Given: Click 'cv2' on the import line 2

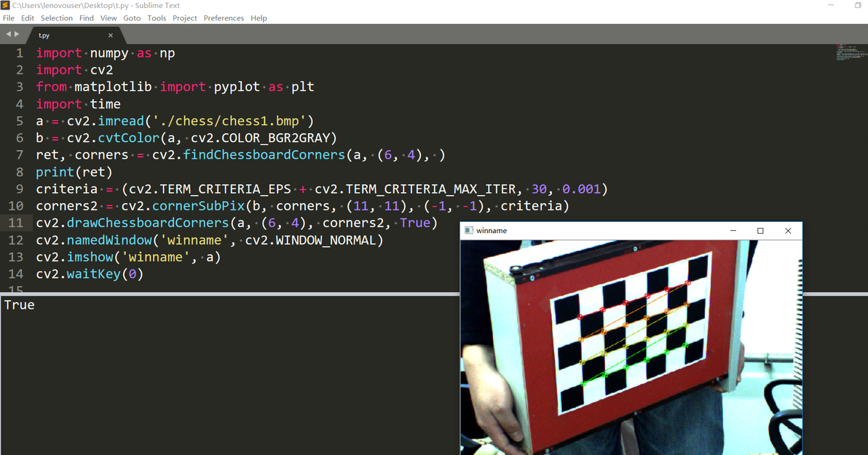Looking at the screenshot, I should point(102,71).
